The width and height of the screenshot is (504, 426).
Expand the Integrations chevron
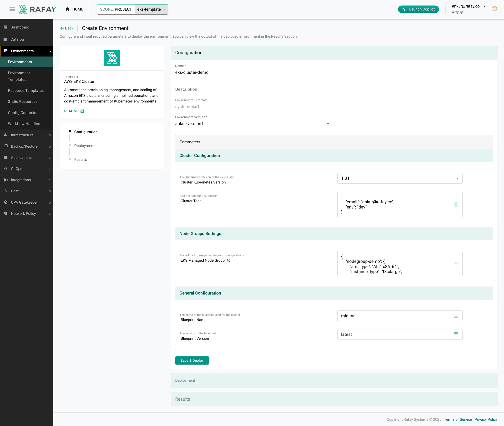[50, 180]
